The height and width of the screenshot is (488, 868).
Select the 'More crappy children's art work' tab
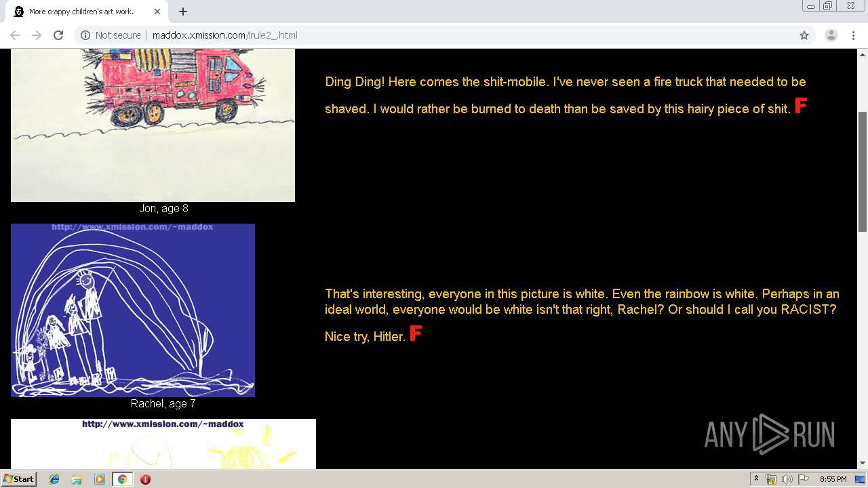(86, 12)
